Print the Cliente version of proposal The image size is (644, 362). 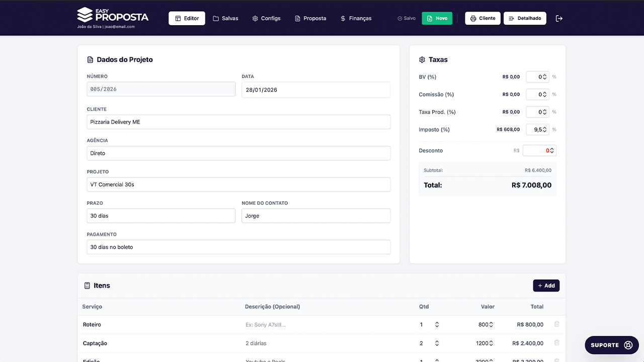[482, 19]
